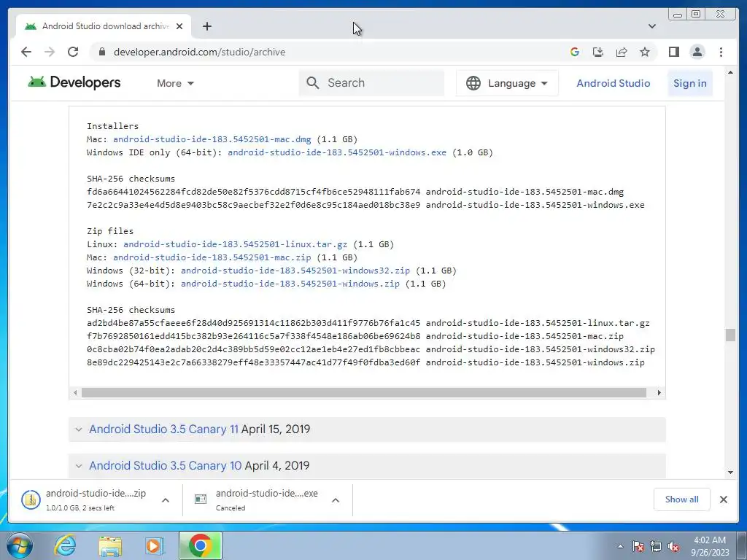Expand Android Studio 3.5 Canary 11 section
This screenshot has width=747, height=560.
(x=79, y=429)
